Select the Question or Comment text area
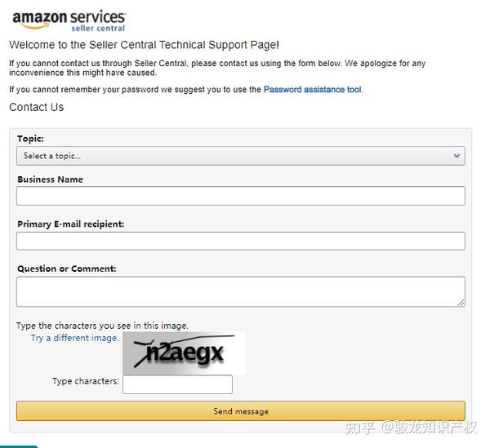The height and width of the screenshot is (448, 490). [241, 291]
